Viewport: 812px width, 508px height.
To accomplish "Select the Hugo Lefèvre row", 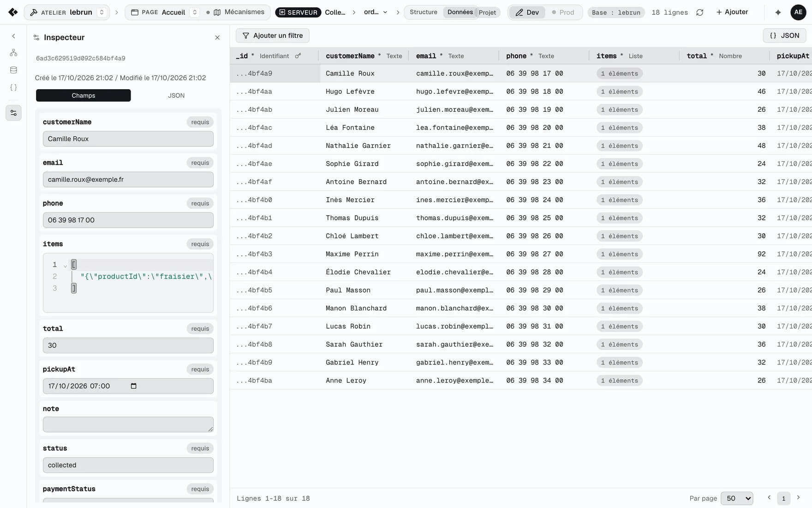I will pos(521,91).
